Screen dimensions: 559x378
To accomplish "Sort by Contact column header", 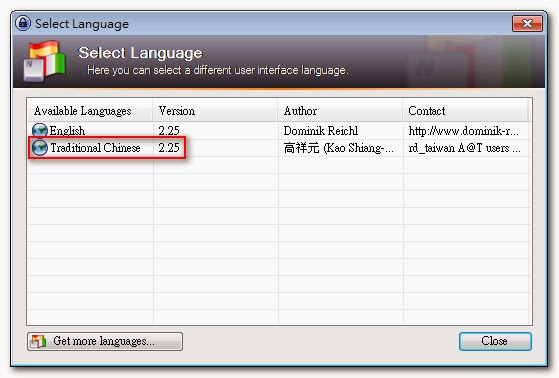I will click(465, 111).
